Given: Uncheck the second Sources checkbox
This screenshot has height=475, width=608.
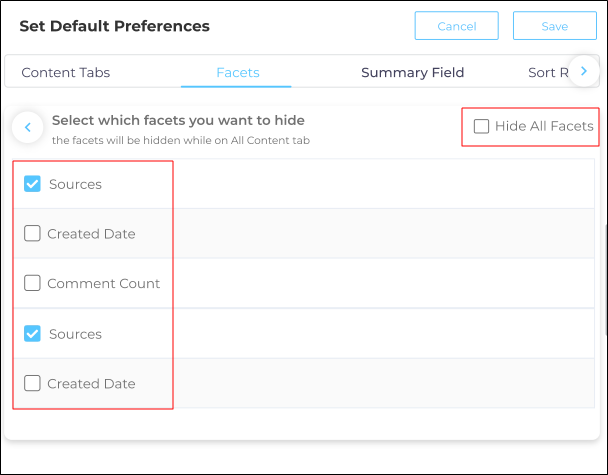Looking at the screenshot, I should (32, 333).
